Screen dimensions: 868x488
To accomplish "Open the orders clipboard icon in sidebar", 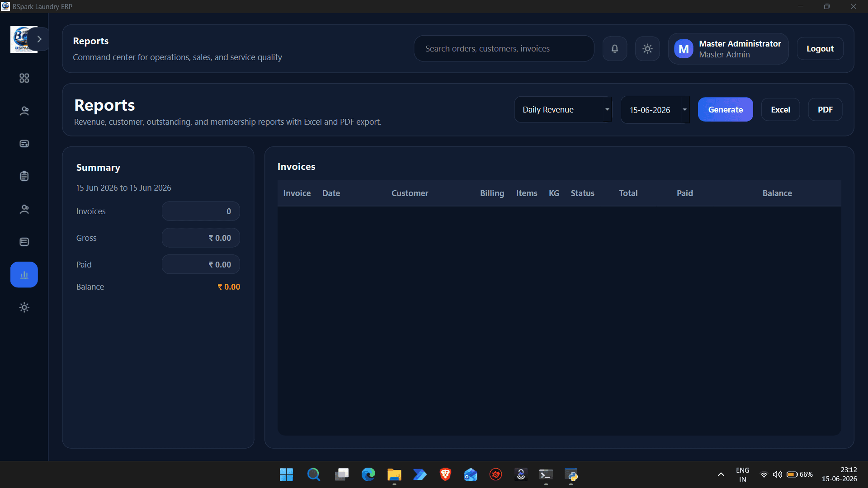I will point(24,176).
